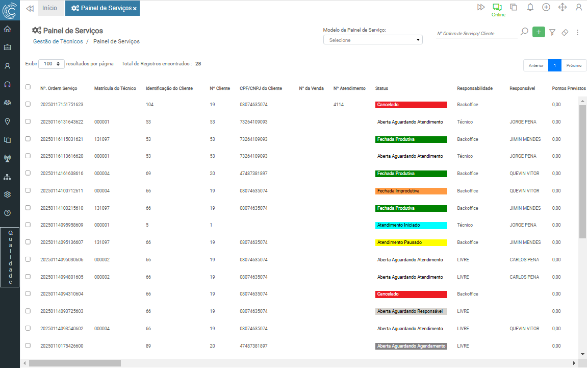The width and height of the screenshot is (588, 368).
Task: Expand the Modelo de Painel de Serviço dropdown
Action: 373,40
